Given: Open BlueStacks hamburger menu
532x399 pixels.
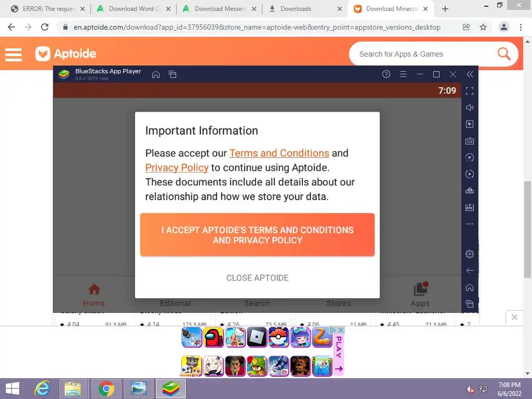Looking at the screenshot, I should point(403,74).
